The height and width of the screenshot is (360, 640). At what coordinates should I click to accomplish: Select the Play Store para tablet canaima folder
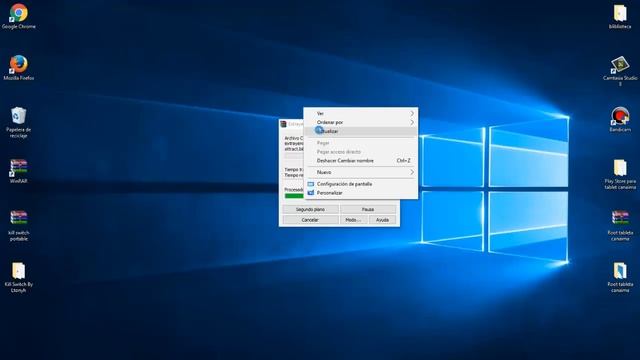[620, 174]
